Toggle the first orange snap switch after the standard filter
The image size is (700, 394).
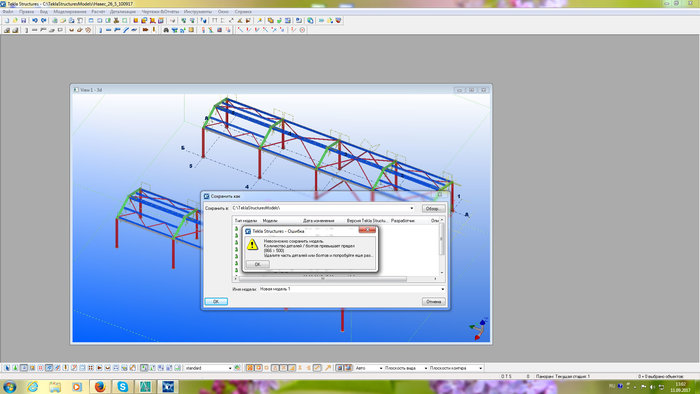pos(250,368)
